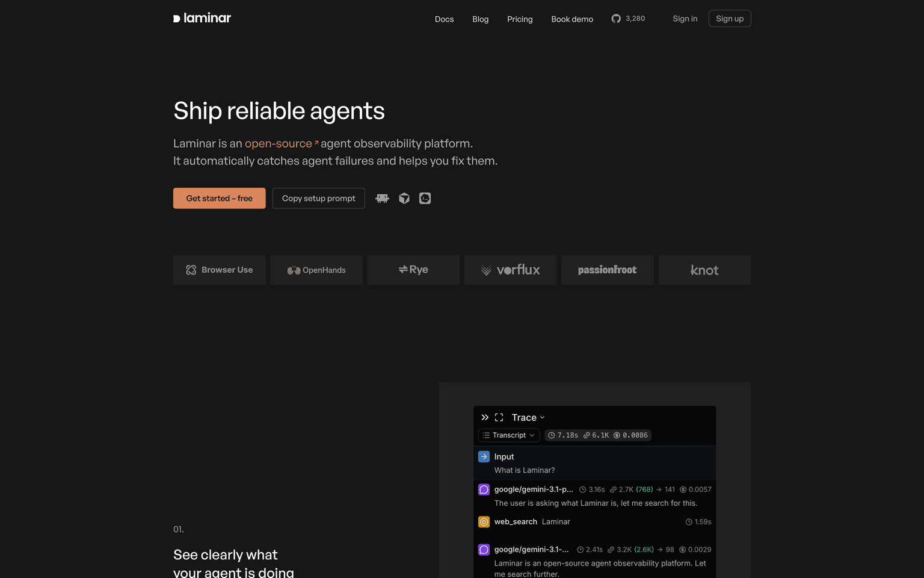Image resolution: width=924 pixels, height=578 pixels.
Task: Click Copy setup prompt button
Action: (319, 198)
